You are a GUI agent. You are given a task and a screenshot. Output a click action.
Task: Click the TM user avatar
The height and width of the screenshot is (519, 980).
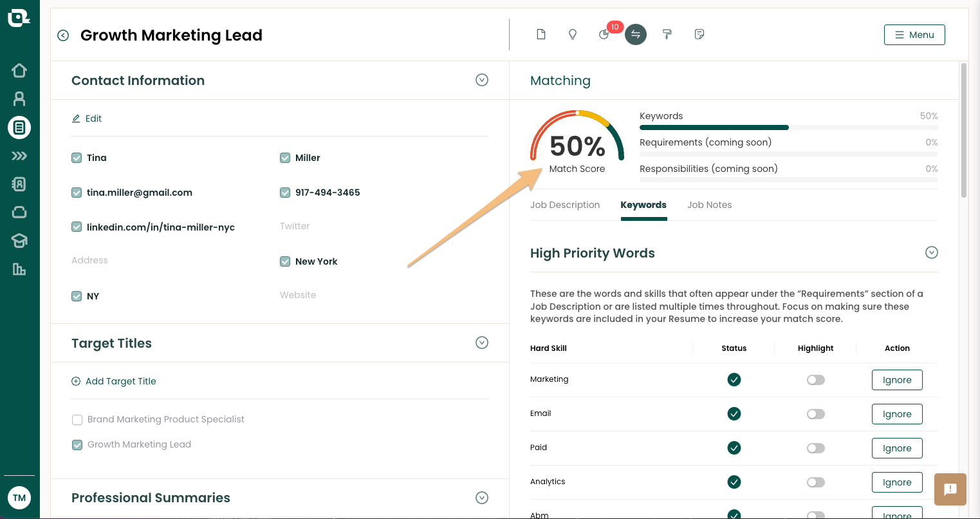[19, 498]
